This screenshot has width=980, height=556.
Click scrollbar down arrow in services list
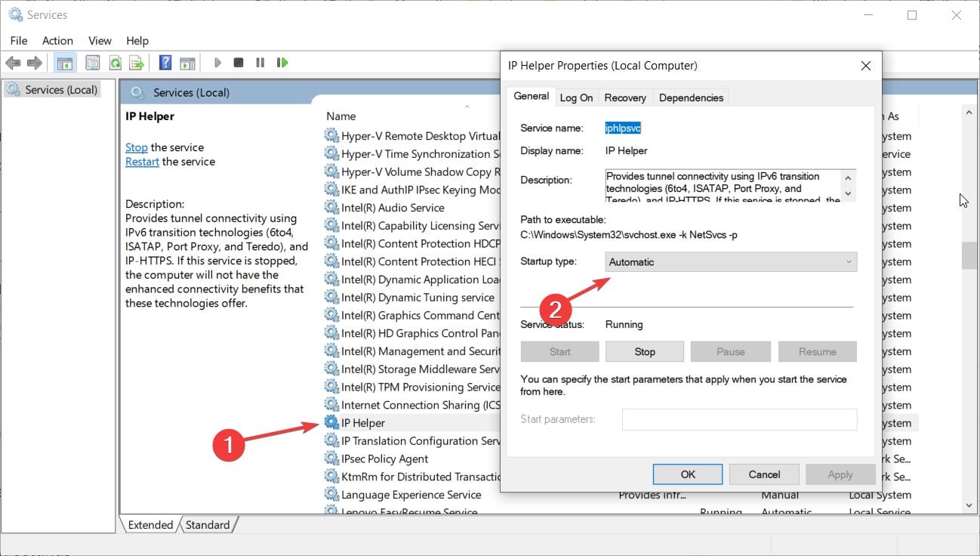969,505
